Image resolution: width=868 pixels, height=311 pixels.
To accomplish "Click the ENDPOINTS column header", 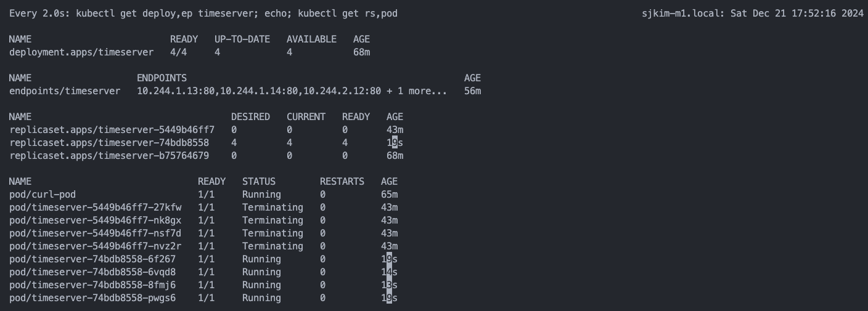I will pyautogui.click(x=162, y=78).
